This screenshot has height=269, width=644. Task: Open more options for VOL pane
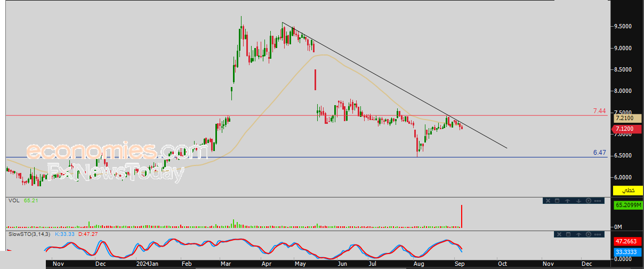click(598, 201)
